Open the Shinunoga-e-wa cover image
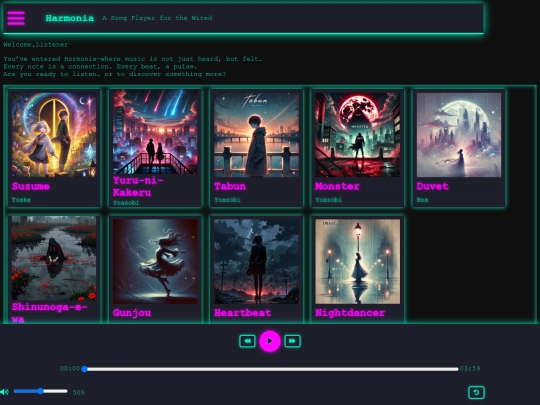 point(54,258)
